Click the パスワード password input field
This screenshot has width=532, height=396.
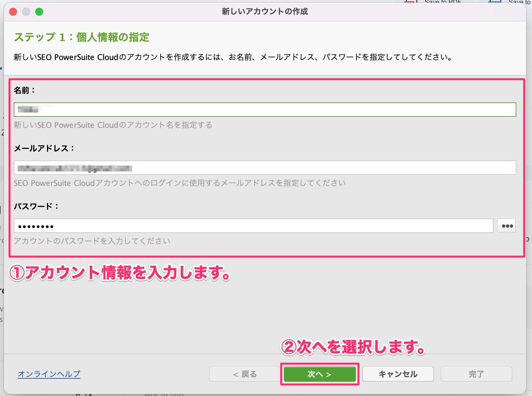[253, 226]
